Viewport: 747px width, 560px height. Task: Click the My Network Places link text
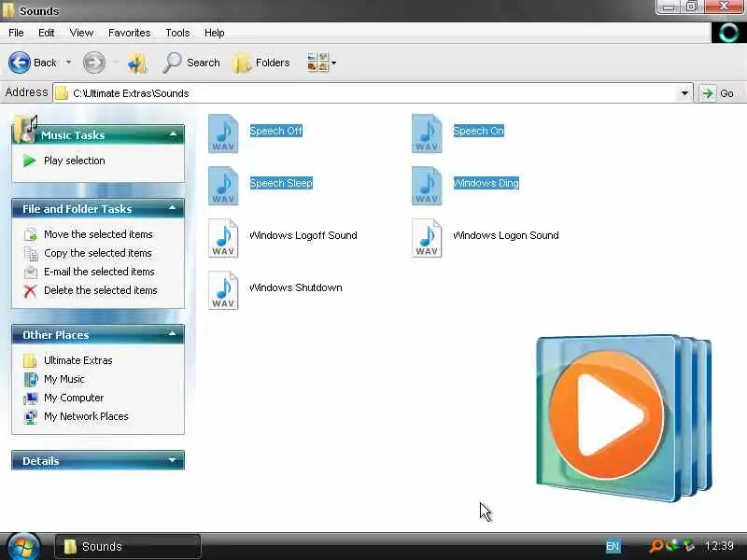86,416
